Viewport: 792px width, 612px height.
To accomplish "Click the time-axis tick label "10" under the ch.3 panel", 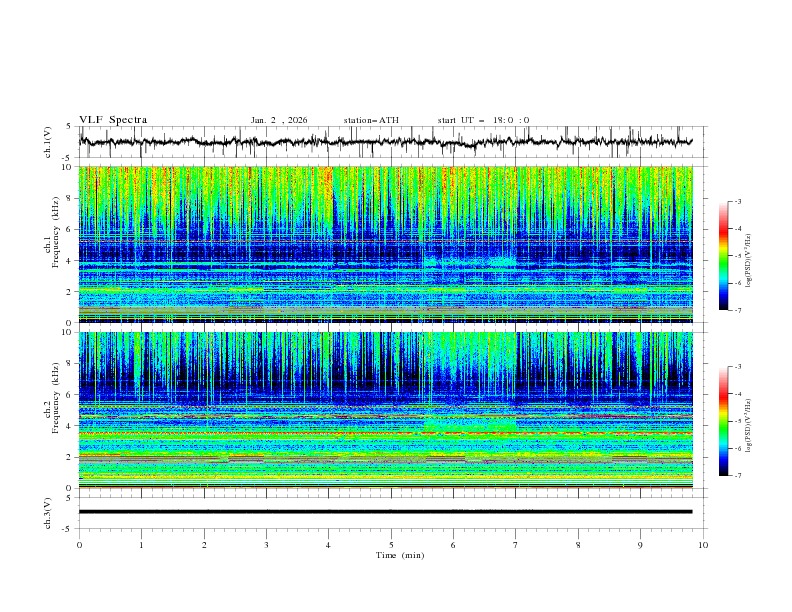I will (703, 545).
